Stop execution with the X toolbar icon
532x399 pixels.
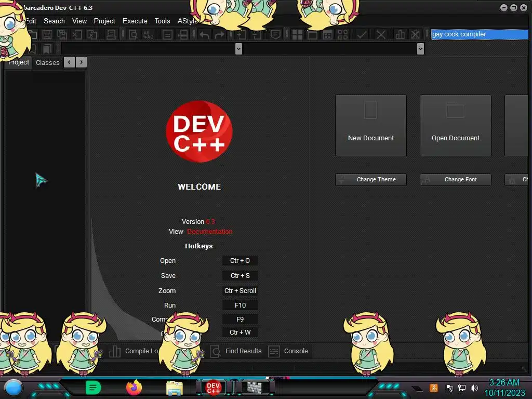click(381, 34)
